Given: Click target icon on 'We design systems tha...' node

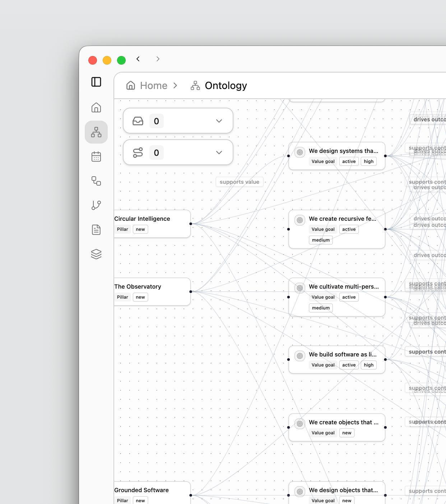Looking at the screenshot, I should 300,152.
